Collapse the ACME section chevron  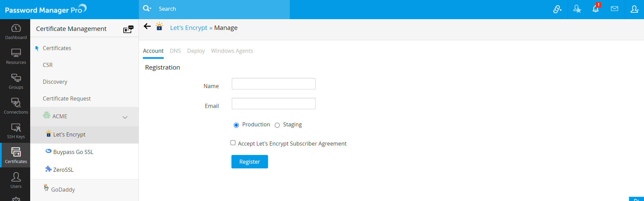tap(125, 117)
